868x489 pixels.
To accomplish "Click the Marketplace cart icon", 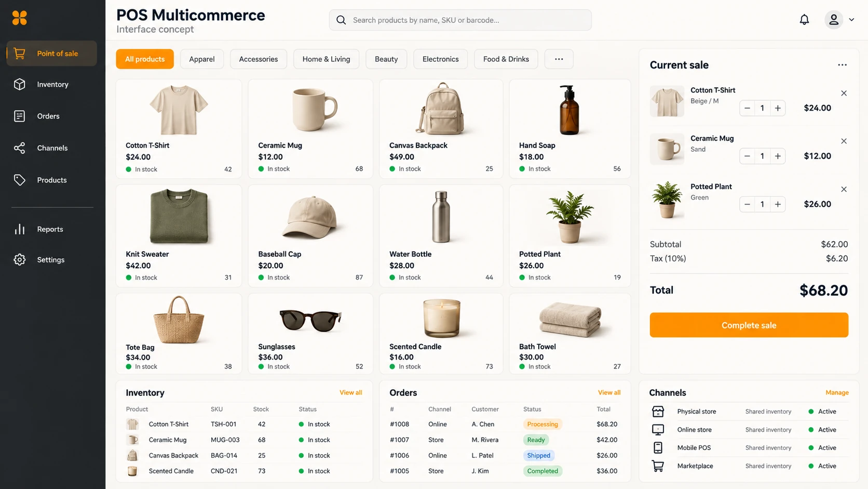I will click(x=658, y=466).
